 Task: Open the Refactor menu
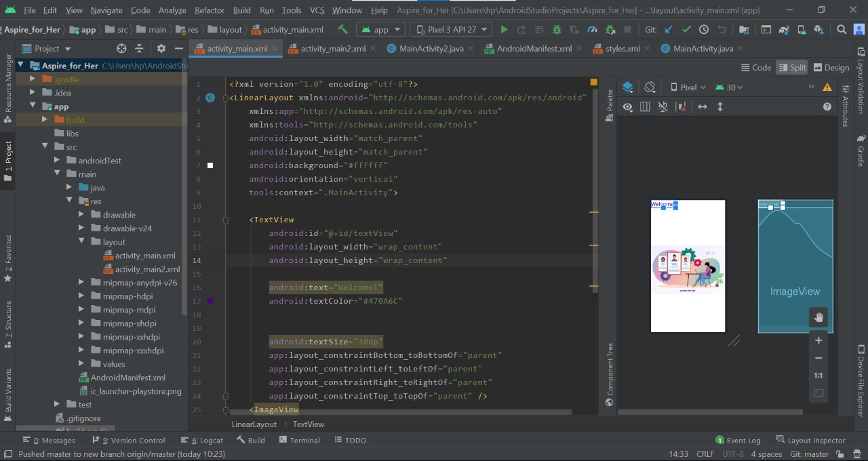tap(209, 10)
